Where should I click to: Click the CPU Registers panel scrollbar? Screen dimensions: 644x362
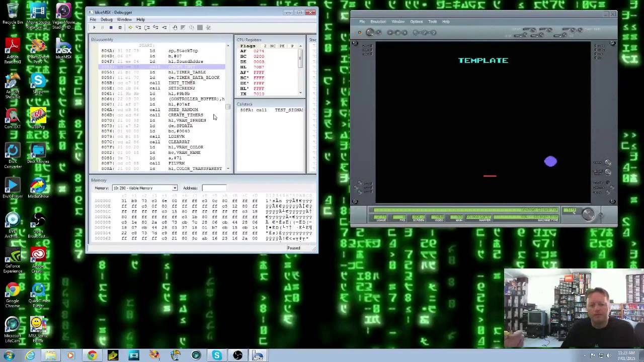point(300,69)
